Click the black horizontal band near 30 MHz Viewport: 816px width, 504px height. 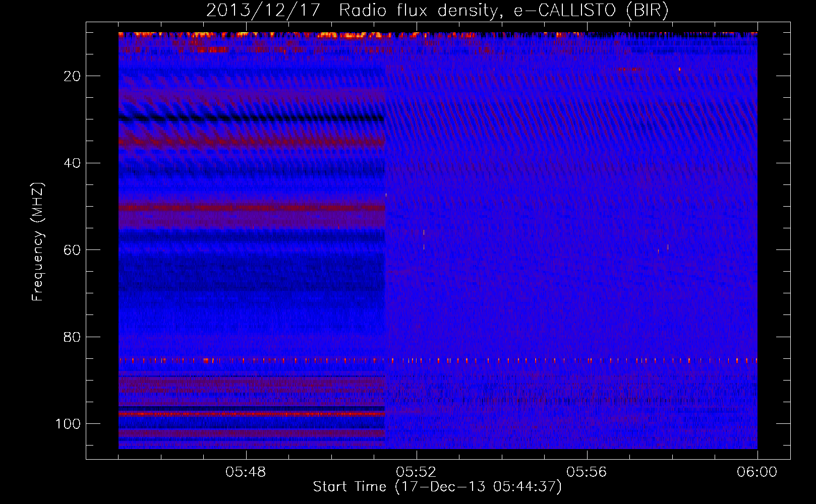[x=252, y=118]
